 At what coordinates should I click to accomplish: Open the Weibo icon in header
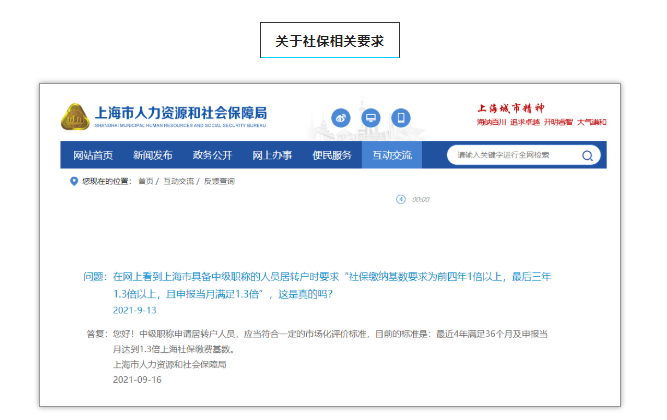[341, 118]
